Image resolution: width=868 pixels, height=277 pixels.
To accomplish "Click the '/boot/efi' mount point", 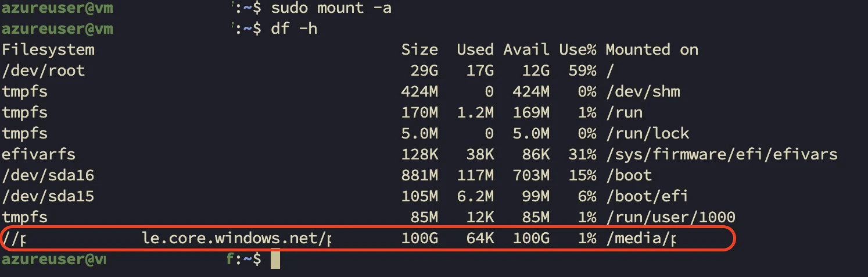I will pyautogui.click(x=647, y=197).
